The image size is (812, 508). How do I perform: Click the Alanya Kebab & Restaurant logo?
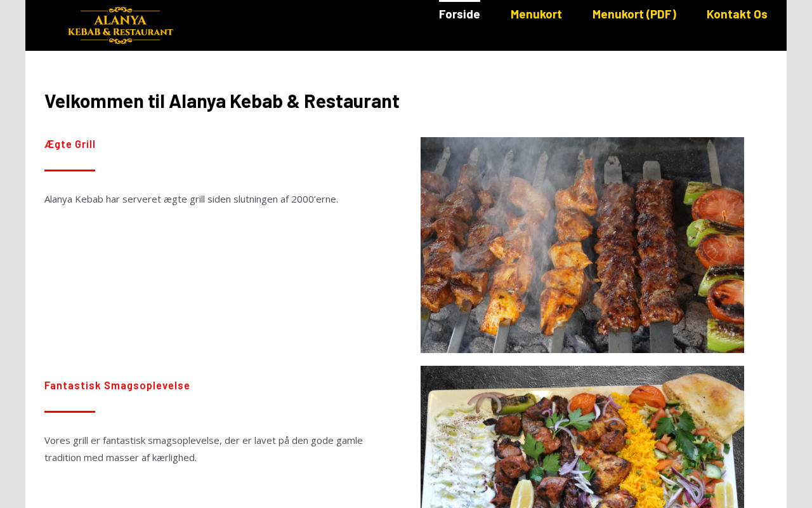pos(121,25)
